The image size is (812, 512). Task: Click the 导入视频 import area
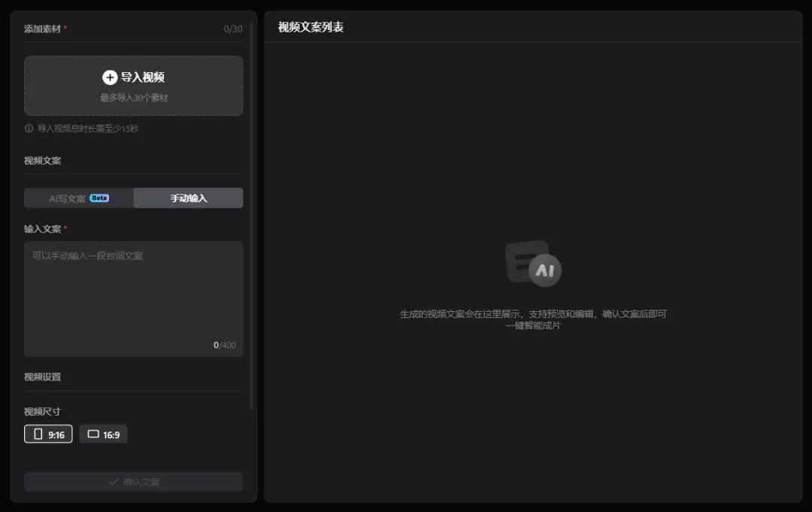click(x=134, y=86)
